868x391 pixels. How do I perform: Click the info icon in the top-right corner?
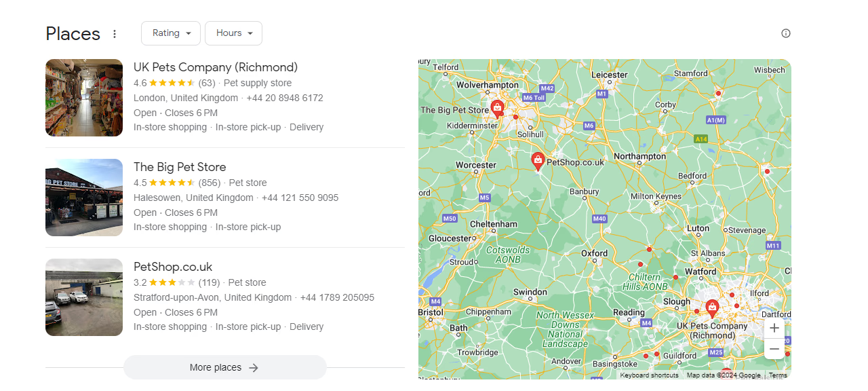coord(785,33)
